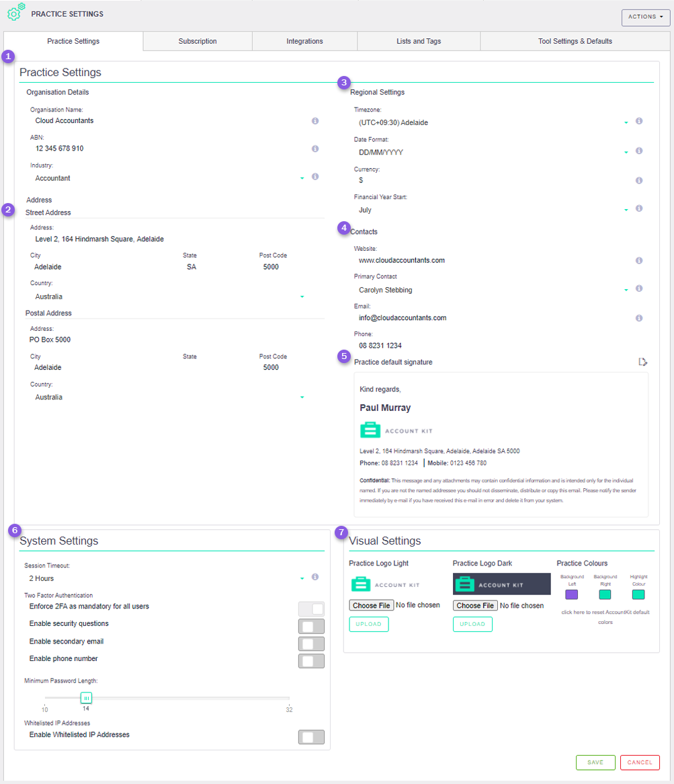Screen dimensions: 674x784
Task: Click the Phone input field
Action: click(492, 346)
